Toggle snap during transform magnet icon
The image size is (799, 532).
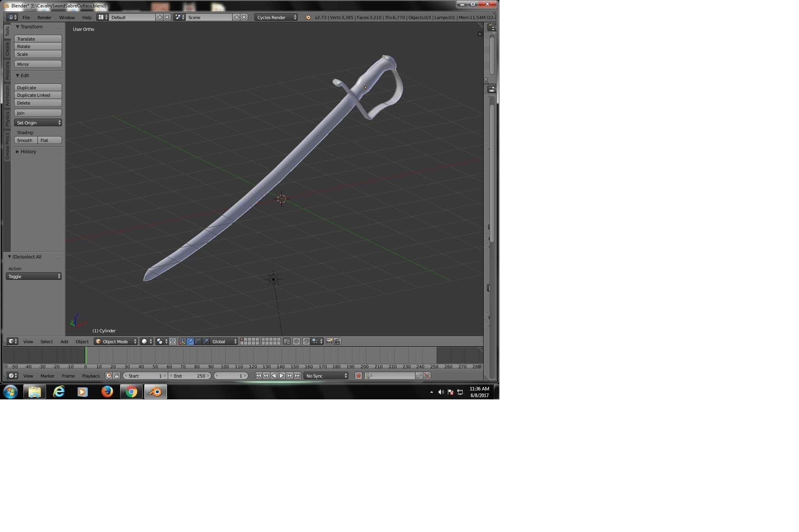coord(306,342)
